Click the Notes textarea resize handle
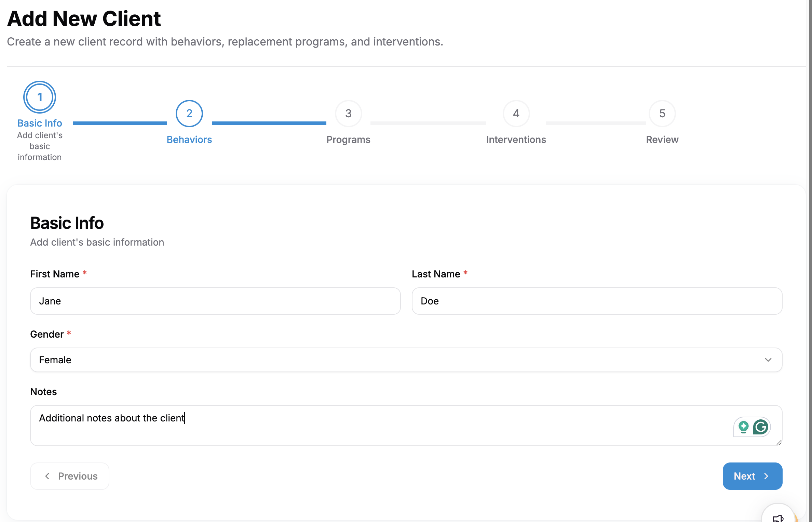Screen dimensions: 812x522 pos(780,443)
